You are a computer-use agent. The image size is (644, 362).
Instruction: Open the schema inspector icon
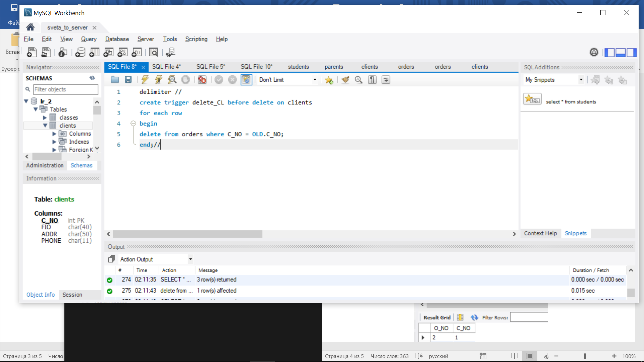point(63,52)
